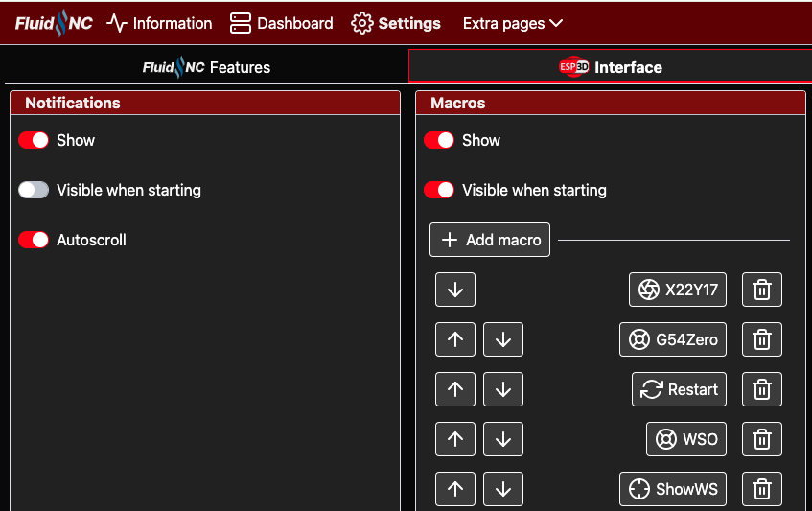Click the Add macro button
Viewport: 812px width, 511px height.
tap(490, 240)
